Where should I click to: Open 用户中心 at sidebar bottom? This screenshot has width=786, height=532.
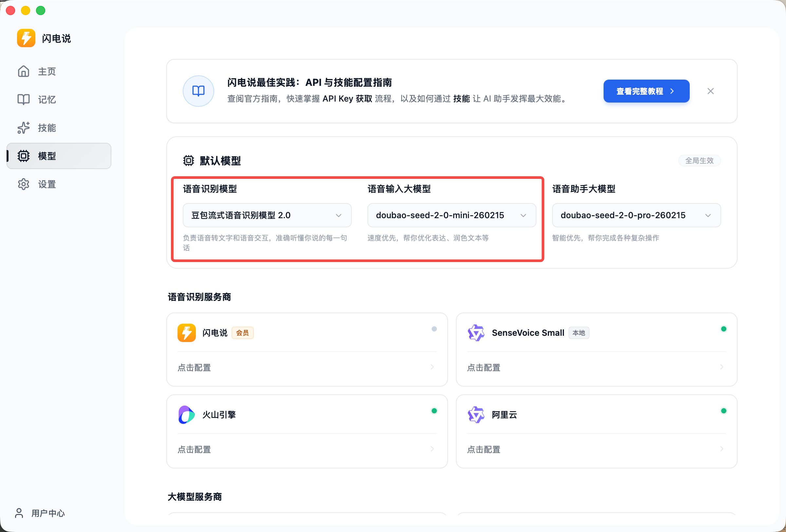[40, 513]
